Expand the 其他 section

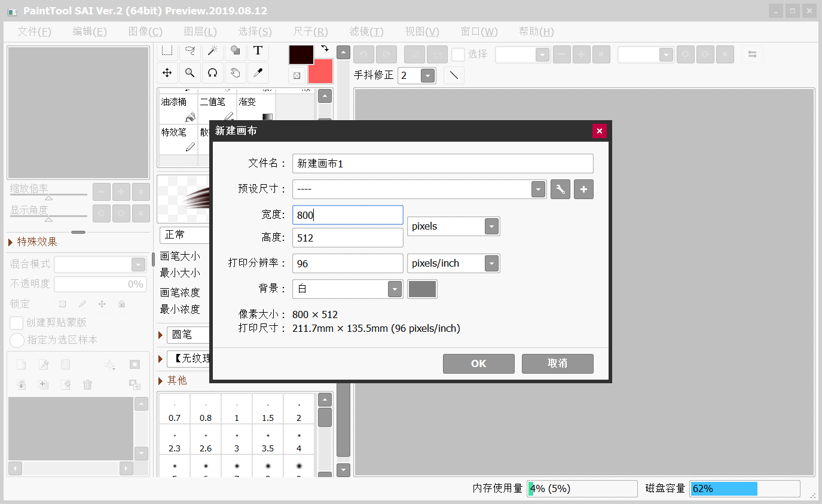pos(161,380)
